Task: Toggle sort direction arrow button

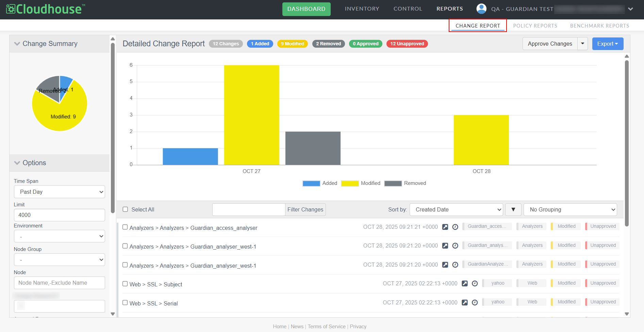Action: pos(513,209)
